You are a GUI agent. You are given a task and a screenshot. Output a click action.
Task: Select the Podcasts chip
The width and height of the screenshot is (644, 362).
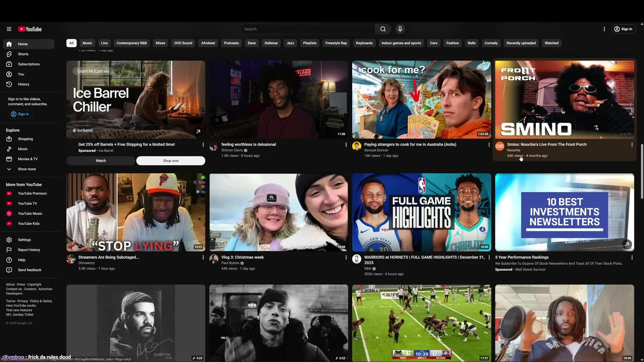coord(231,43)
